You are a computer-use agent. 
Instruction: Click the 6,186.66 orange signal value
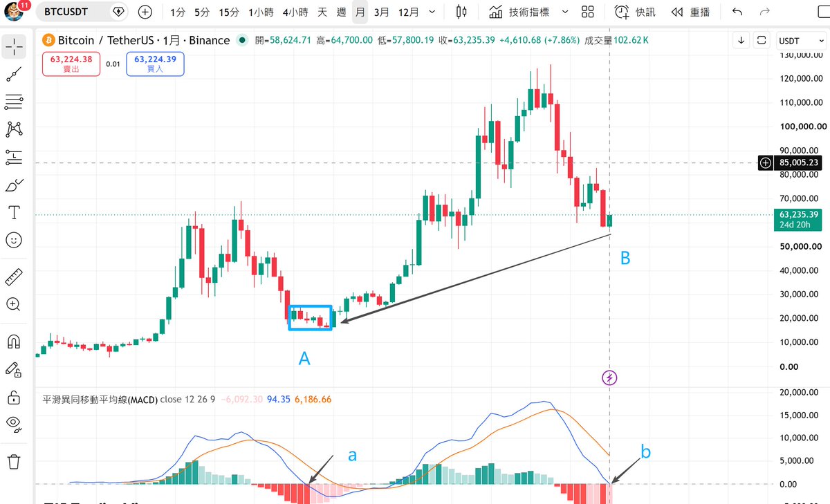(x=313, y=400)
